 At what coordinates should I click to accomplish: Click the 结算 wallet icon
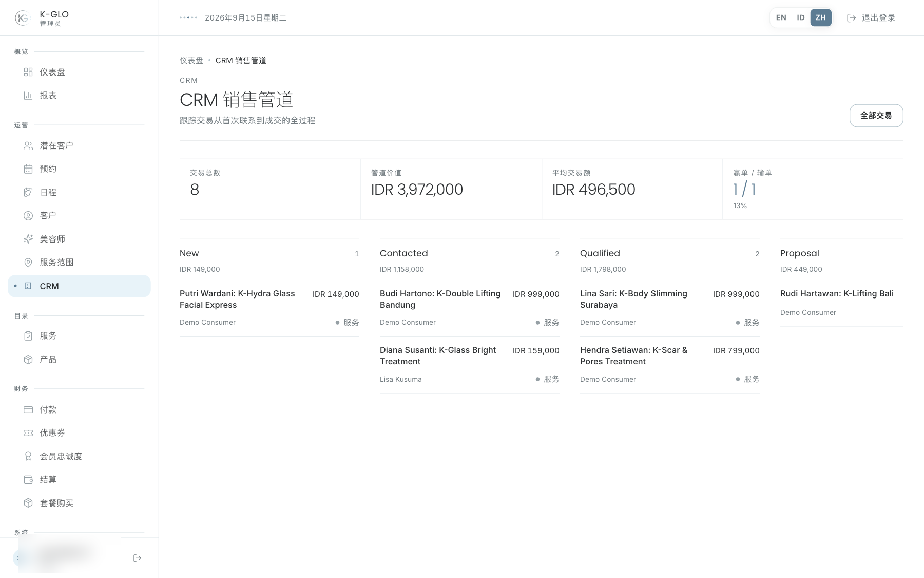click(28, 480)
